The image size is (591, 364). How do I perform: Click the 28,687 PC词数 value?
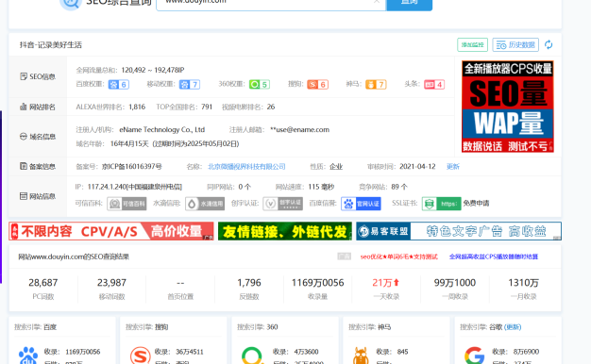point(43,283)
